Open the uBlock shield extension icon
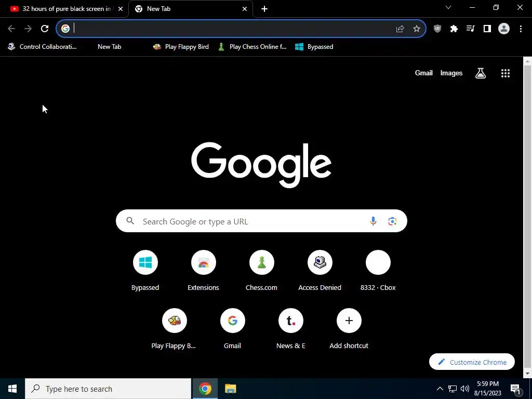 (437, 29)
